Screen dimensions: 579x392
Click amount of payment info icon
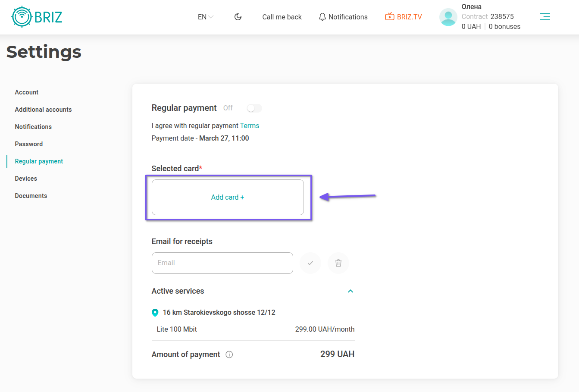click(x=229, y=354)
